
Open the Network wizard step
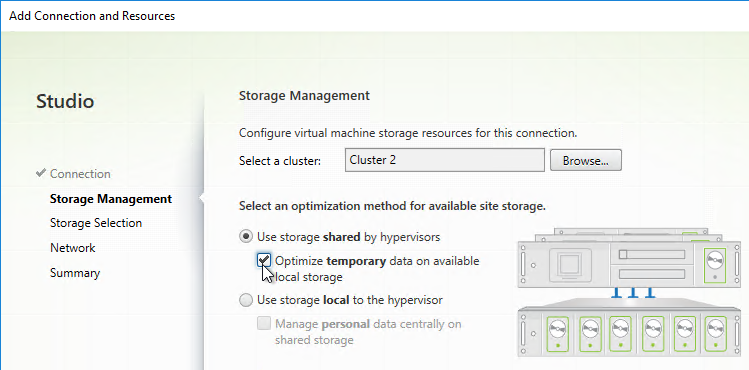73,248
